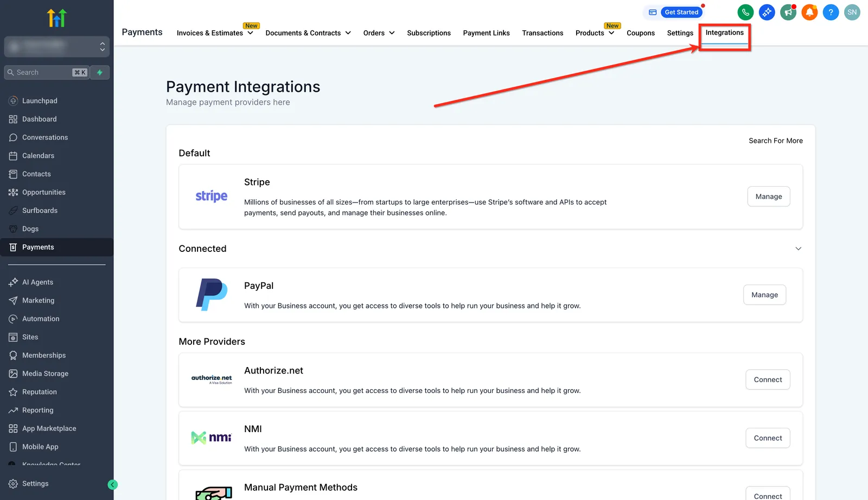This screenshot has width=868, height=500.
Task: Click the PayPal logo
Action: [212, 294]
